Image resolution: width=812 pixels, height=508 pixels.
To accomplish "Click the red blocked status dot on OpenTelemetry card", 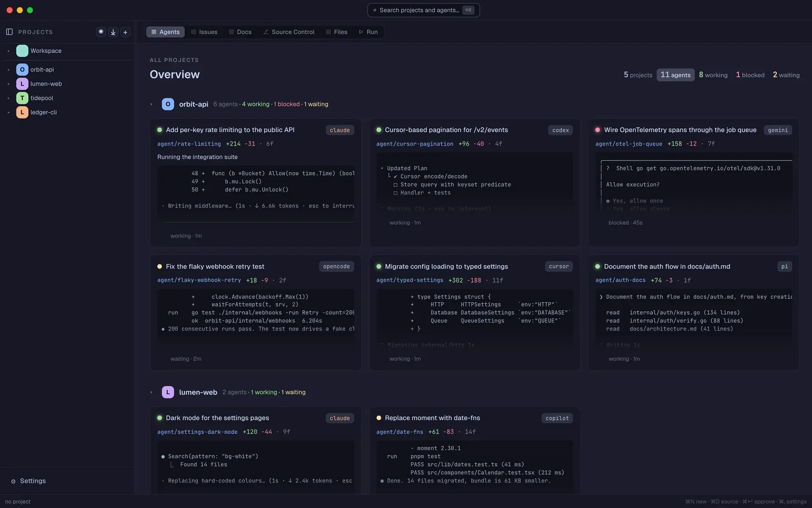I will coord(598,130).
